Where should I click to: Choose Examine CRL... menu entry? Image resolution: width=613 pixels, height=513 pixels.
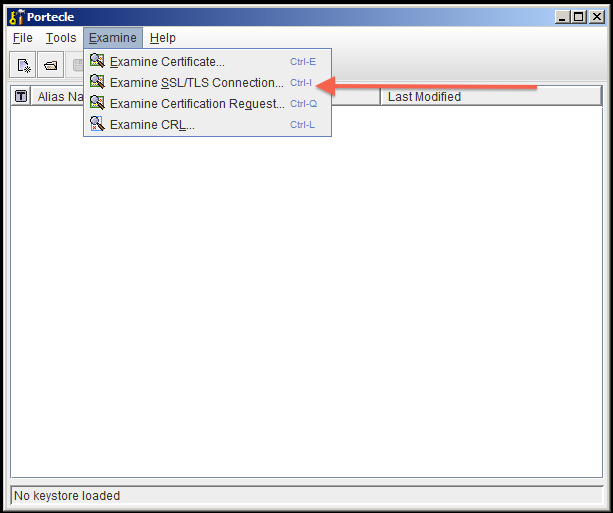click(x=207, y=124)
